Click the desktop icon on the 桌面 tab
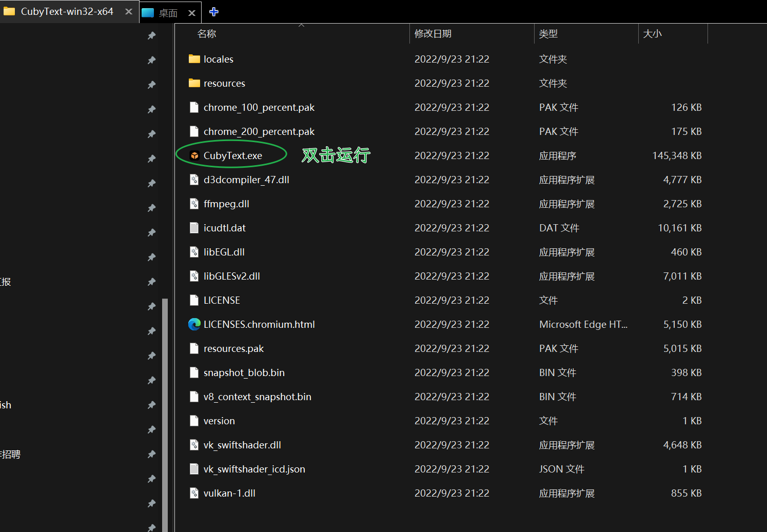Screen dimensions: 767x532 click(x=148, y=13)
